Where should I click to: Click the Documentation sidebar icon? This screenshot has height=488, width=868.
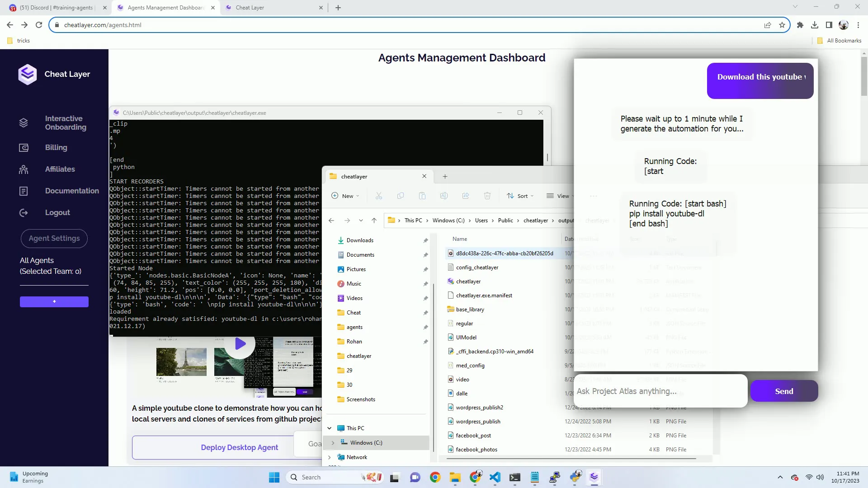(23, 191)
